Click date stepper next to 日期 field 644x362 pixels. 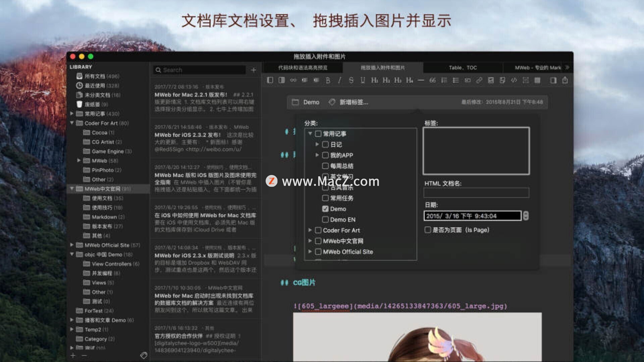click(526, 216)
